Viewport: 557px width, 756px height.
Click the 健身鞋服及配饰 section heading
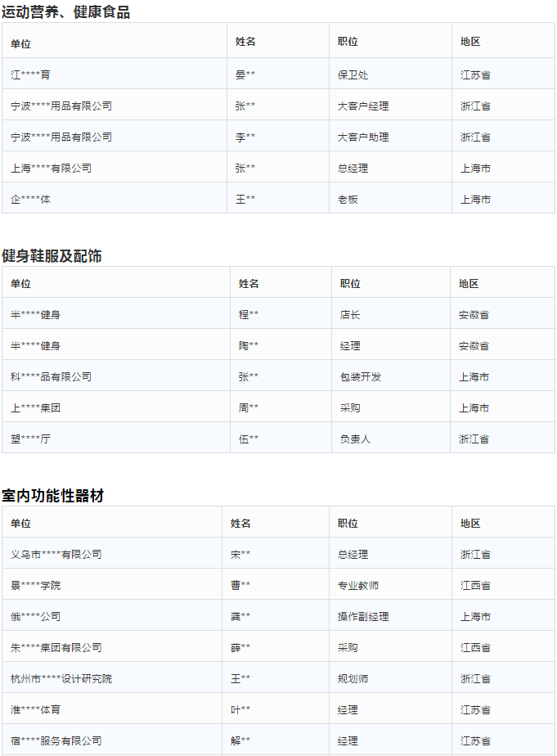point(52,255)
